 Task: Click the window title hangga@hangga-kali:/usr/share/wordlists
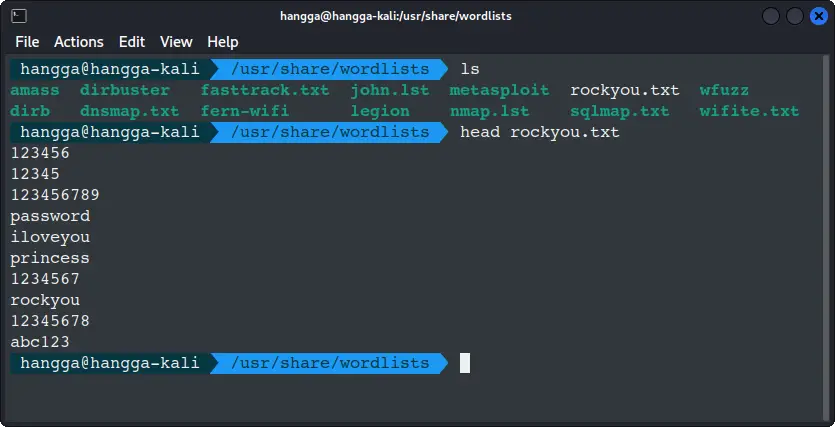(396, 17)
